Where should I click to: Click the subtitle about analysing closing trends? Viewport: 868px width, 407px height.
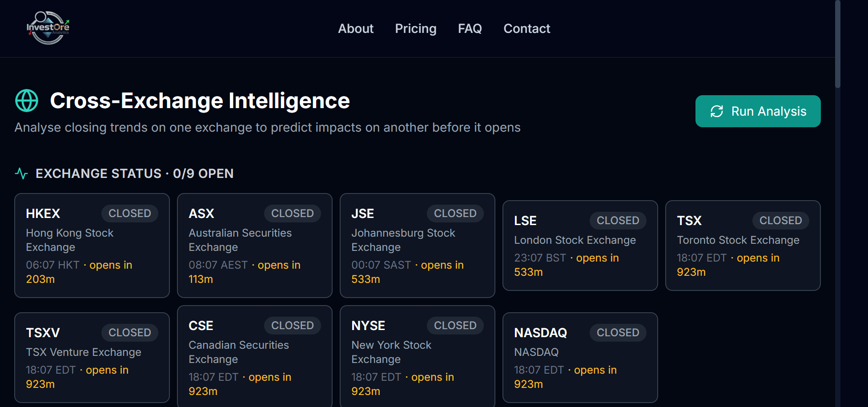(267, 128)
